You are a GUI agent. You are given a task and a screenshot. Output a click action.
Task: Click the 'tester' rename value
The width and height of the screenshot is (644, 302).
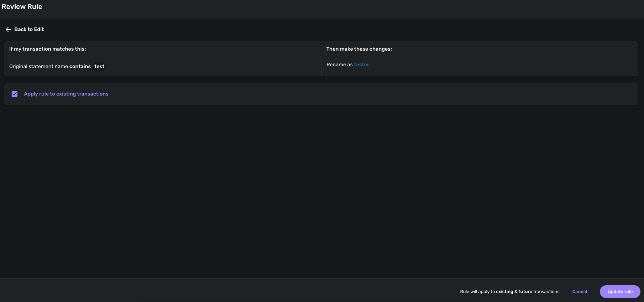361,65
